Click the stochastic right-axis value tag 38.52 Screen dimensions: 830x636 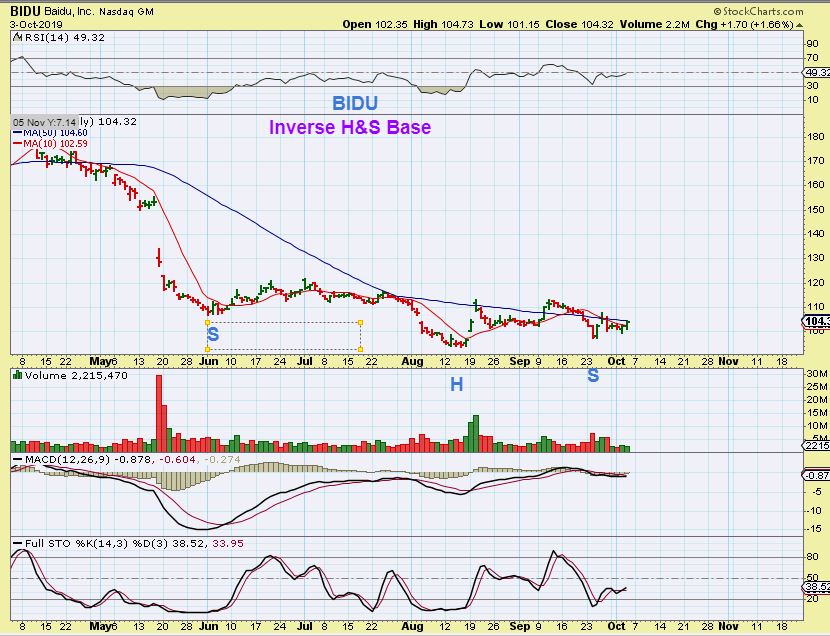click(x=817, y=587)
